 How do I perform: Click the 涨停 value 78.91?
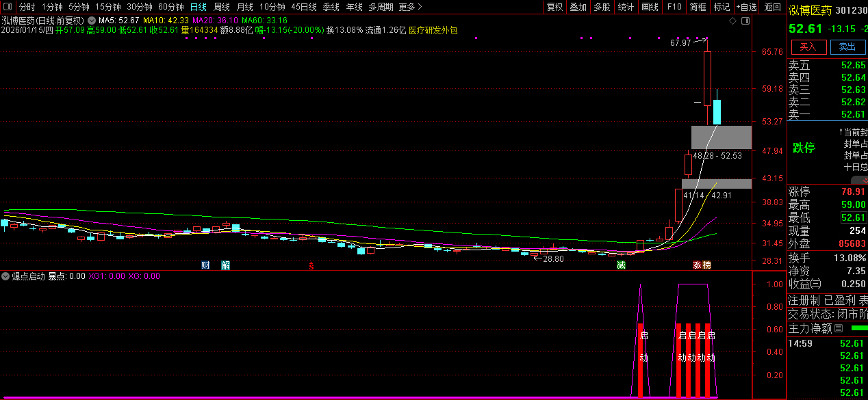click(853, 191)
